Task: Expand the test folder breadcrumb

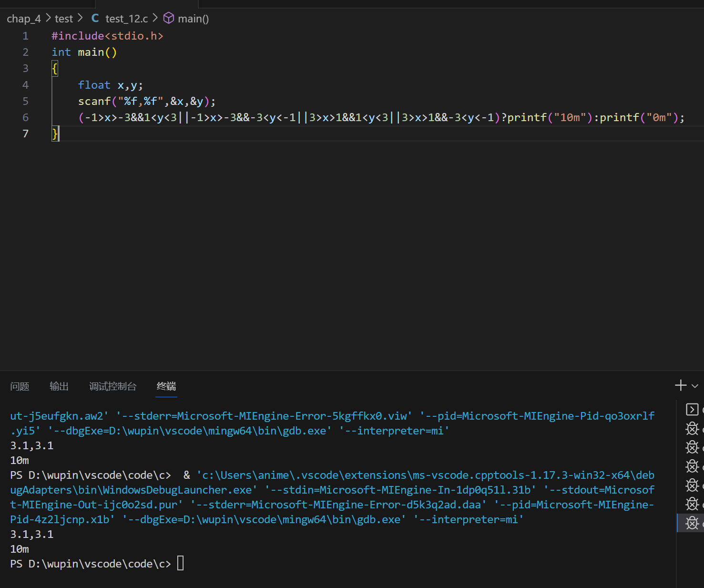Action: coord(63,19)
